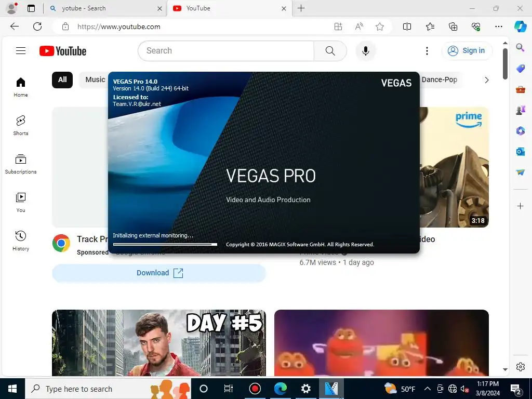Open Outlook in Edge sidebar
The image size is (532, 399).
(520, 151)
